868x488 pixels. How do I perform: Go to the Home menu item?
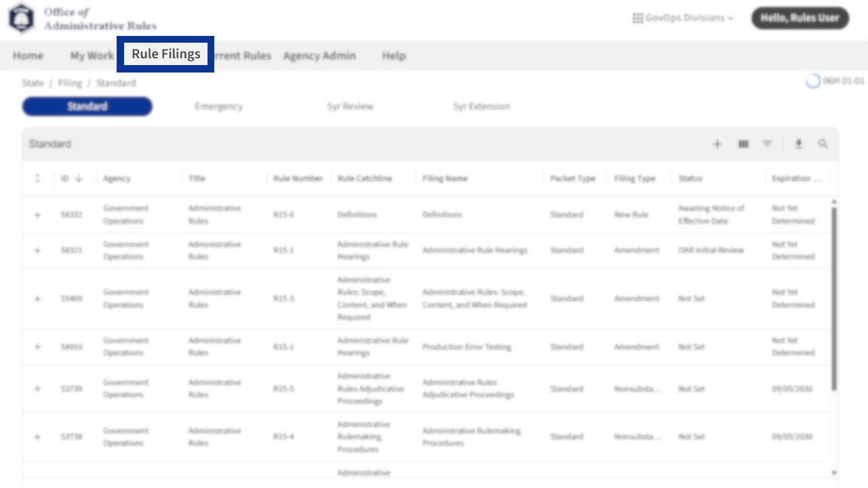click(x=28, y=56)
